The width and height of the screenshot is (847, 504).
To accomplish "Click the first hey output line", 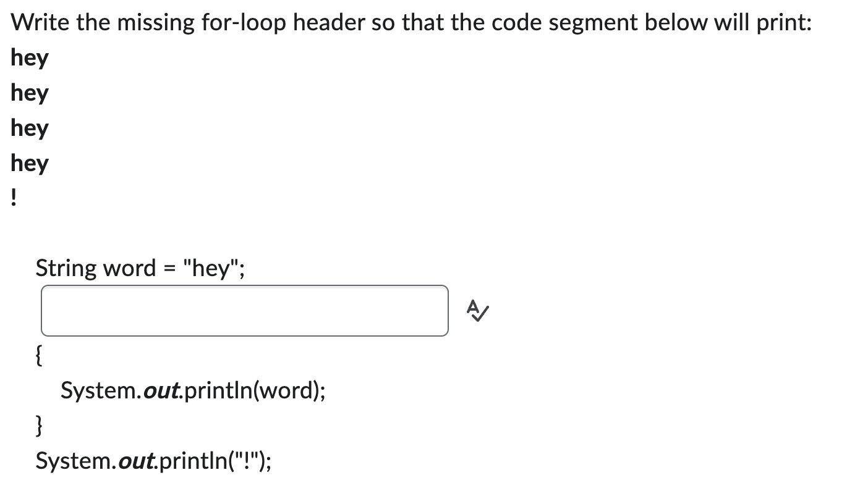I will click(30, 57).
